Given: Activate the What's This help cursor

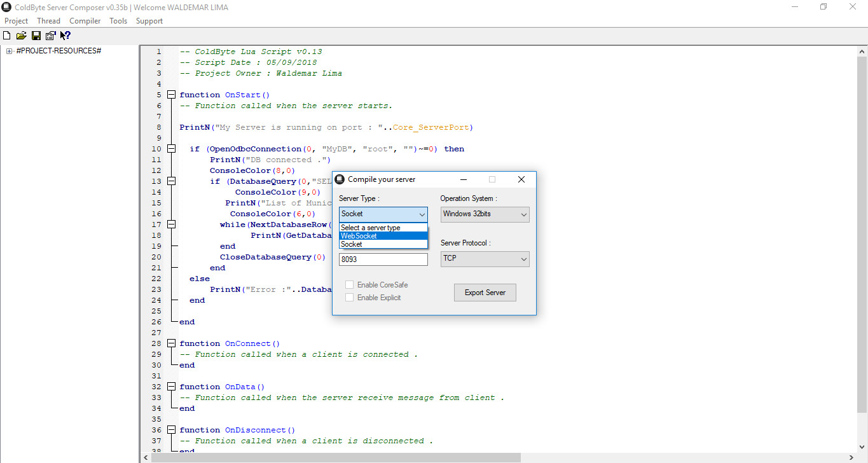Looking at the screenshot, I should [65, 35].
